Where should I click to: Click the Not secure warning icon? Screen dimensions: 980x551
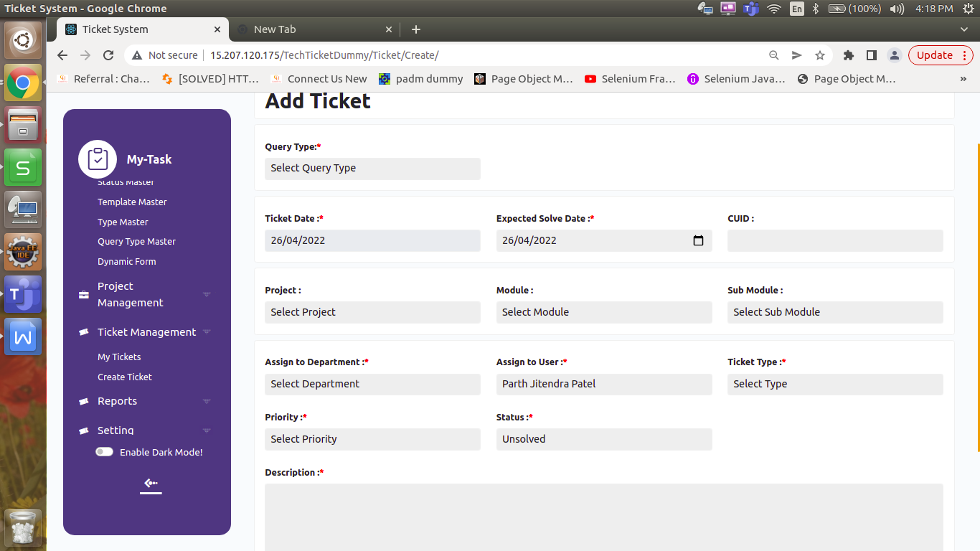[137, 55]
